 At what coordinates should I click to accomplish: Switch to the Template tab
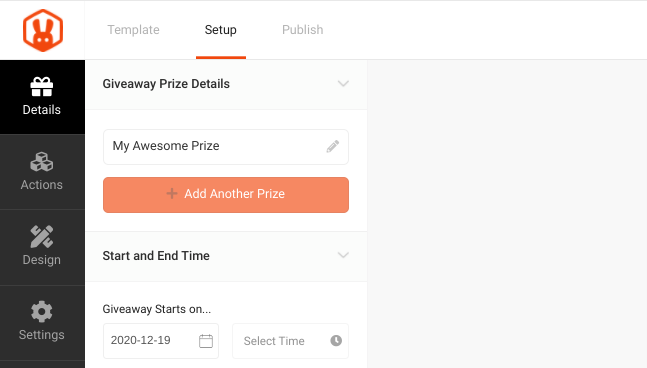click(x=133, y=30)
